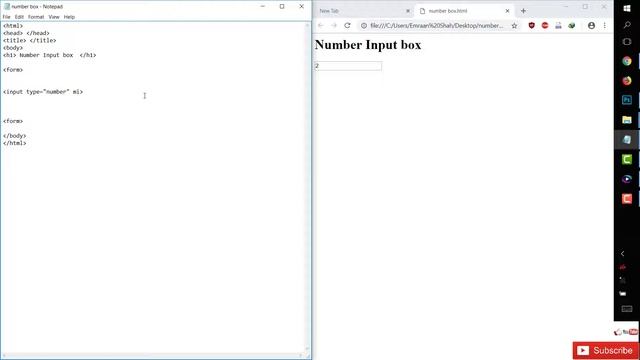Click the </html> line in Notepad
The height and width of the screenshot is (360, 640).
[15, 143]
